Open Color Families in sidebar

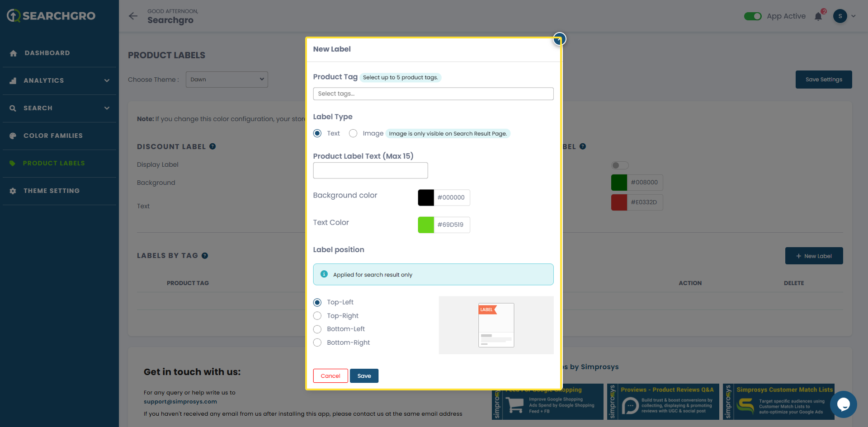[53, 136]
